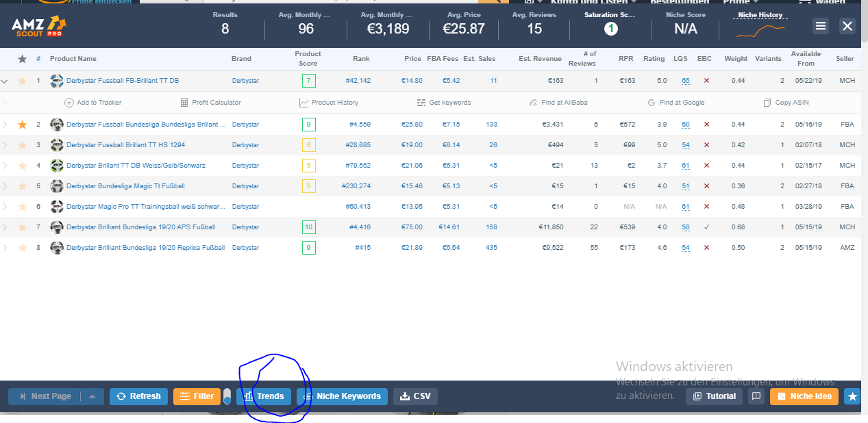
Task: Expand row 2 Derbystar Fussball Bundesliga details
Action: click(x=5, y=125)
